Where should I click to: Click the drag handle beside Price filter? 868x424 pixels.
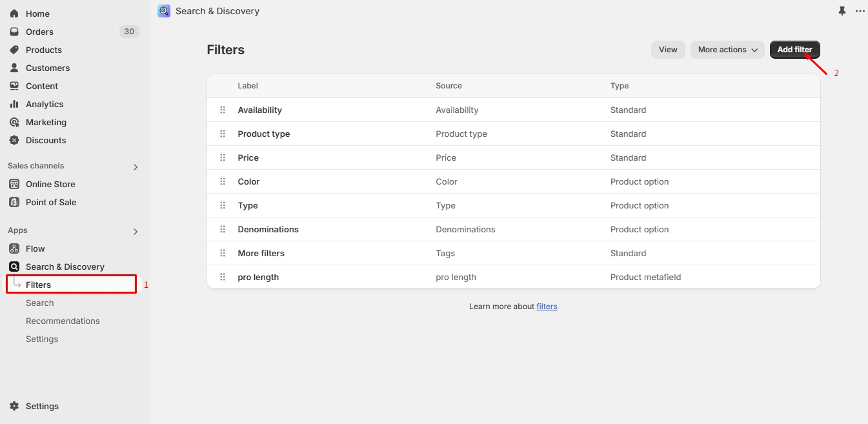click(x=223, y=158)
